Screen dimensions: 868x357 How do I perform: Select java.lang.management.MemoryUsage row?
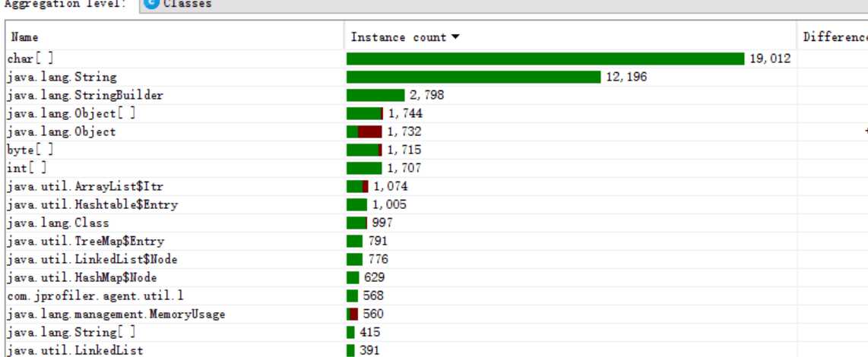tap(437, 314)
